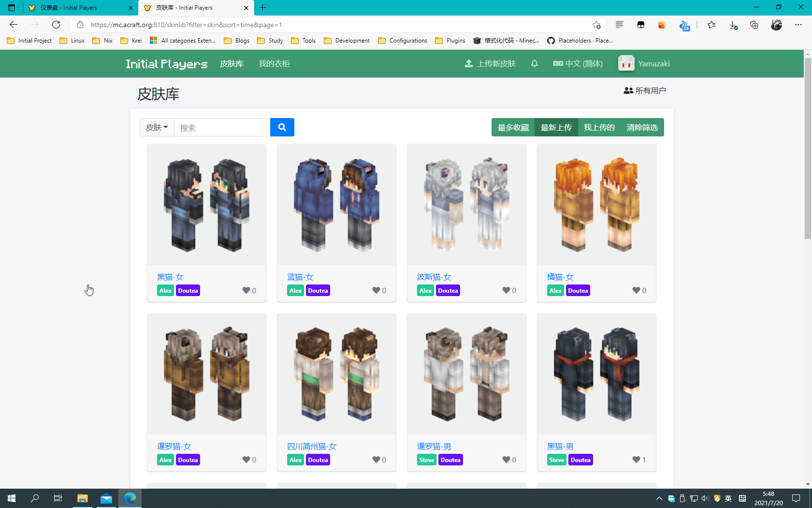Toggle the 我上传的 filter
This screenshot has width=812, height=508.
[599, 127]
